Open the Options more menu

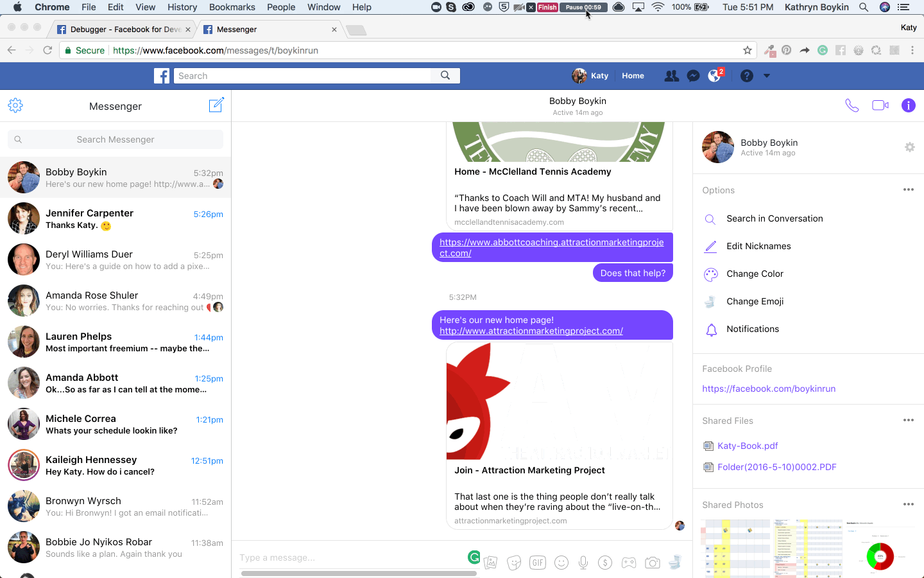click(908, 189)
